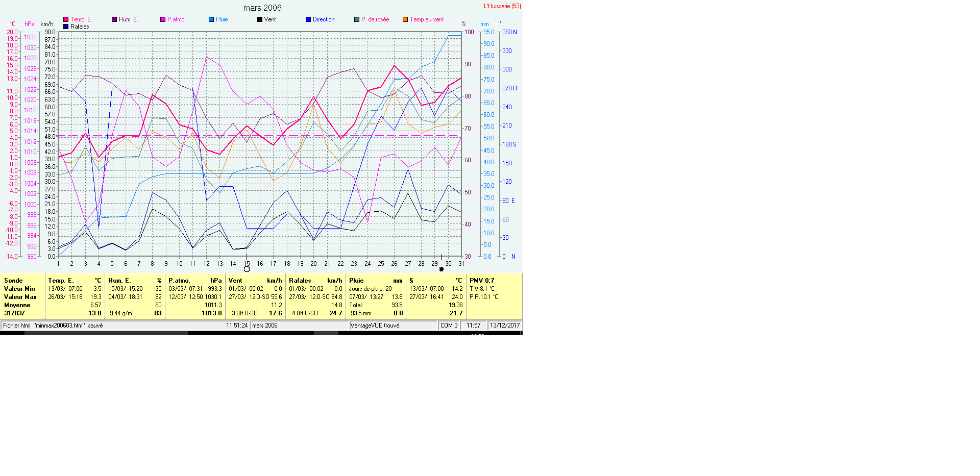Viewport: 980px width, 476px height.
Task: Click the 'Temp. E.' legend label
Action: click(81, 19)
